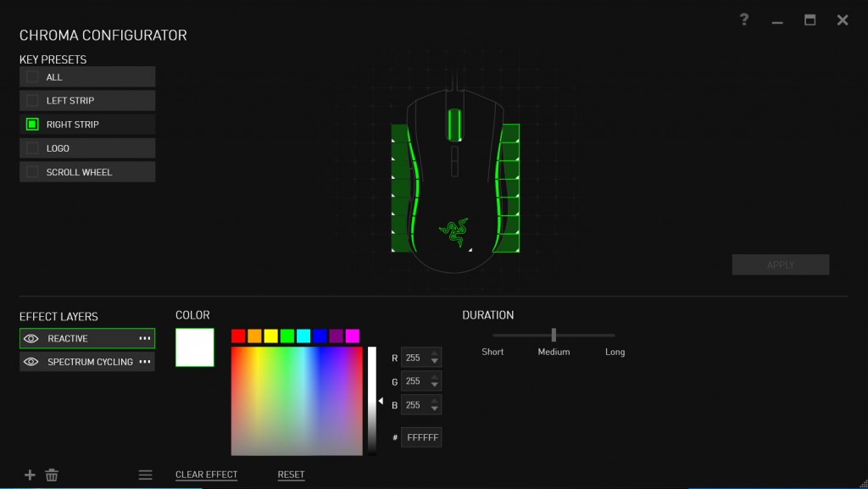Toggle visibility of Spectrum Cycling layer
The image size is (868, 489).
click(x=31, y=362)
